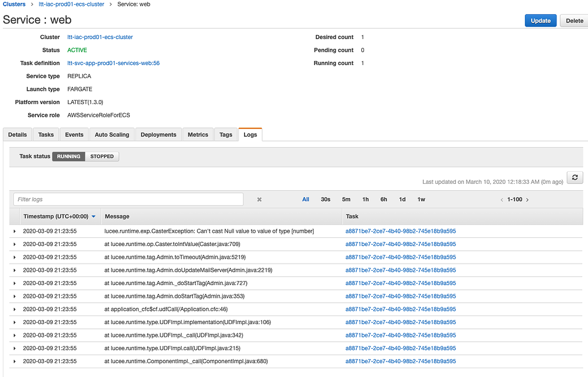Go to Clusters breadcrumb
Image resolution: width=588 pixels, height=377 pixels.
[x=14, y=4]
